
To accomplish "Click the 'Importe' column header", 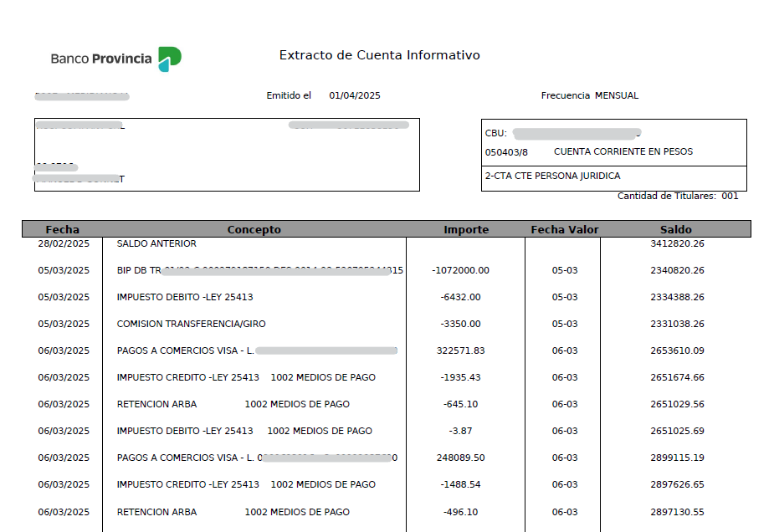I will [466, 229].
